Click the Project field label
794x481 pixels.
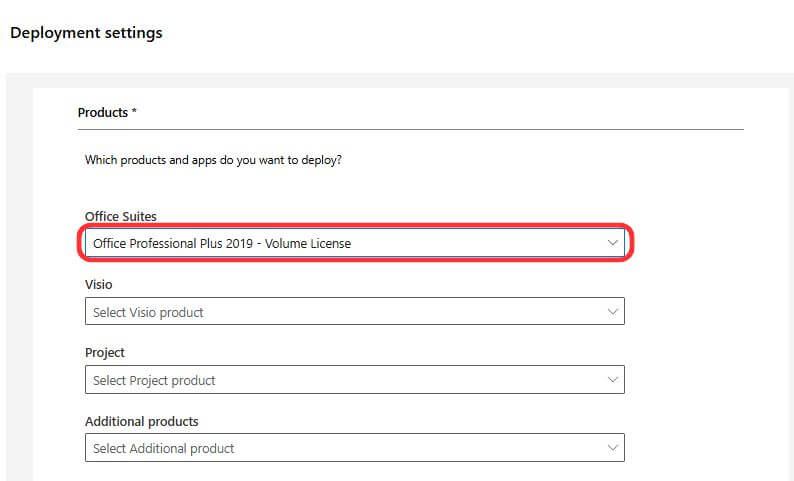[x=105, y=353]
